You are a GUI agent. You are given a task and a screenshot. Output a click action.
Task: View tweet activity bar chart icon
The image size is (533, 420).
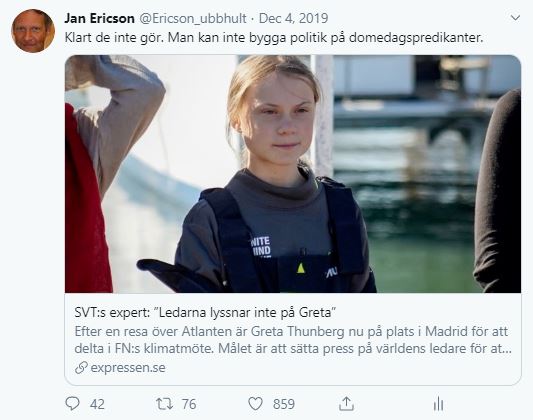(x=439, y=404)
